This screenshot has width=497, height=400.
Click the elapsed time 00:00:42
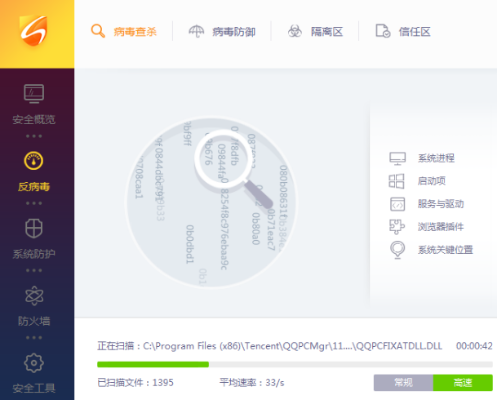(x=474, y=346)
